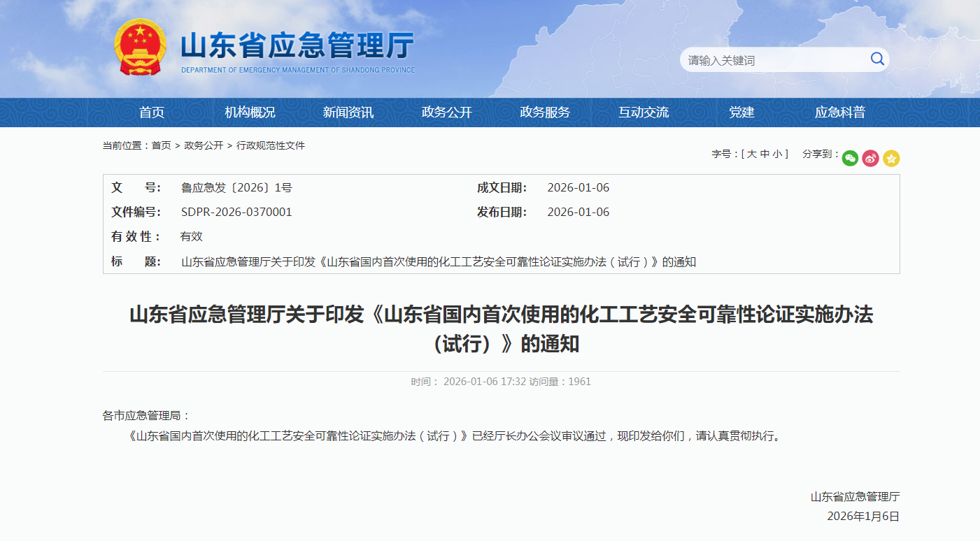980x541 pixels.
Task: Share the article to QZone
Action: [x=891, y=159]
